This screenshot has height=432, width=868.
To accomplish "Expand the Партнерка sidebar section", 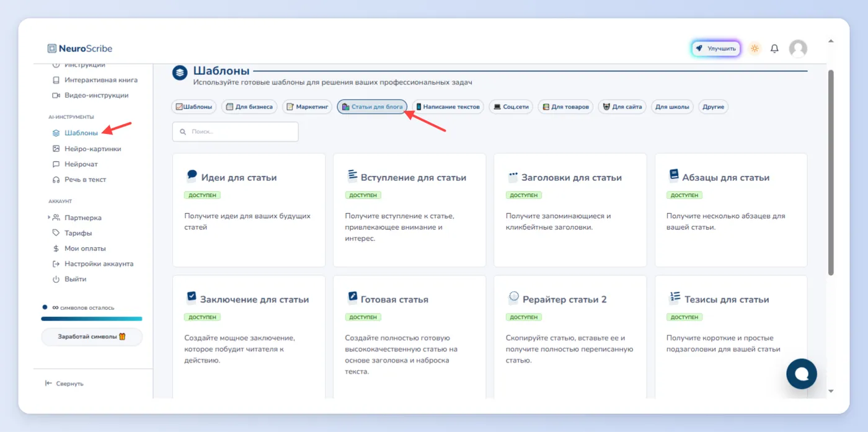I will pos(50,218).
